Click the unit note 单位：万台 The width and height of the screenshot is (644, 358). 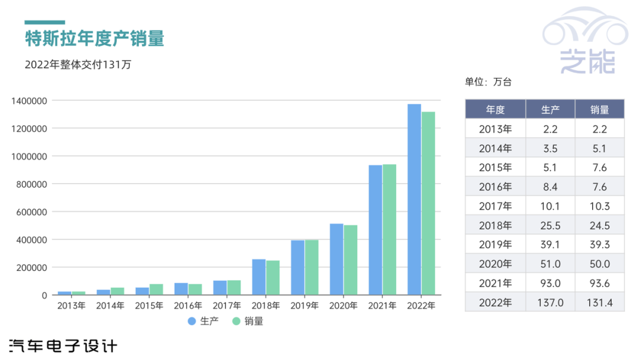(x=488, y=82)
